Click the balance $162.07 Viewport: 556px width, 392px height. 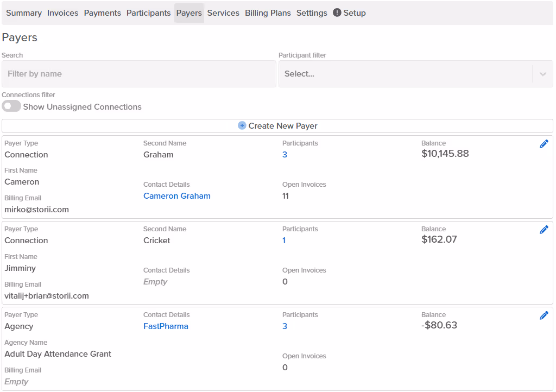[439, 239]
